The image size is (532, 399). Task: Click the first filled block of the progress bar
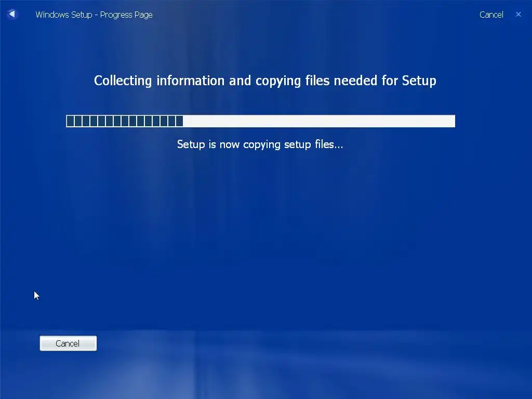click(70, 121)
